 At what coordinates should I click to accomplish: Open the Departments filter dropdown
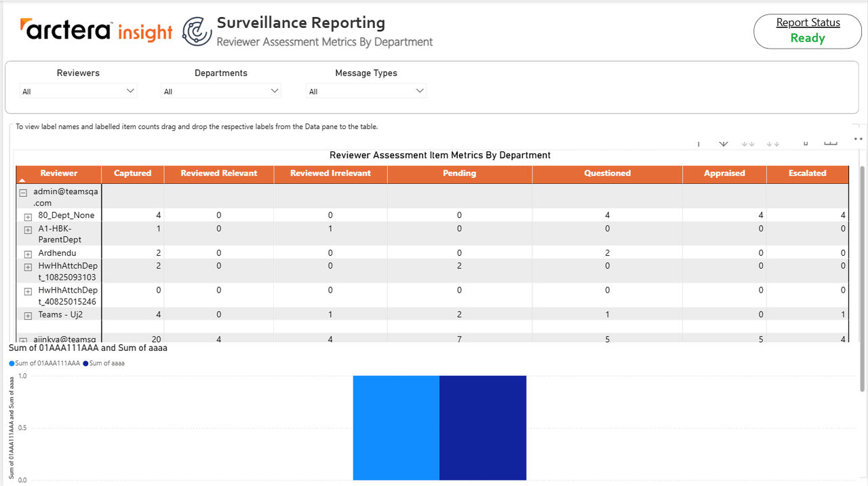pyautogui.click(x=220, y=91)
